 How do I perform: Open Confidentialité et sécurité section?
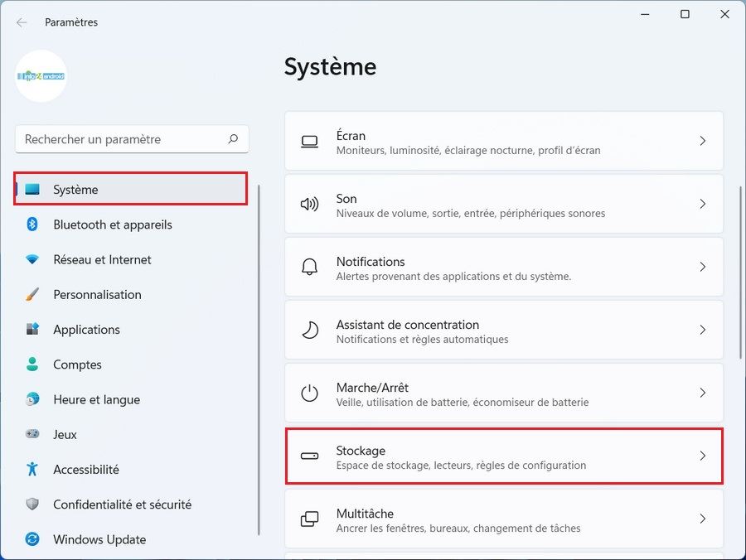tap(122, 504)
